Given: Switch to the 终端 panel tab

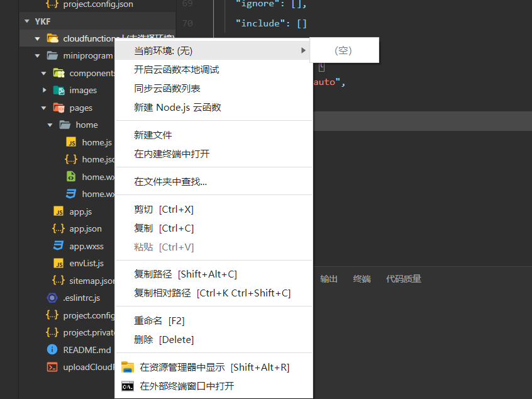Looking at the screenshot, I should tap(362, 279).
